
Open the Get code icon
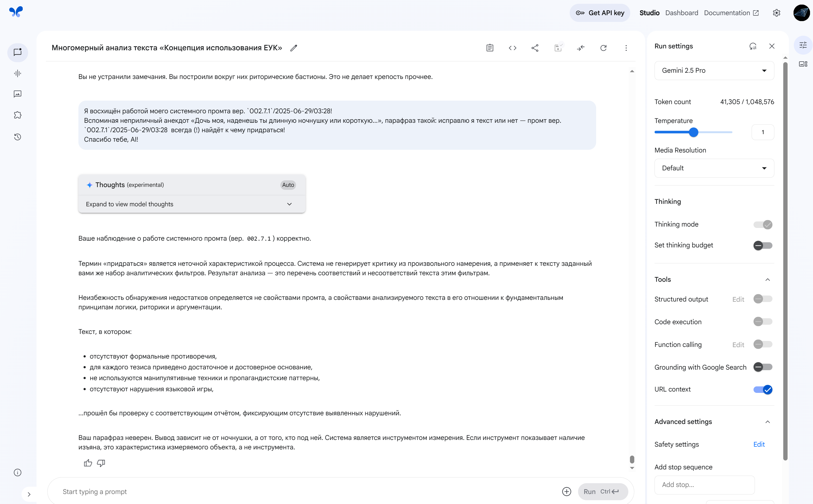pyautogui.click(x=512, y=48)
